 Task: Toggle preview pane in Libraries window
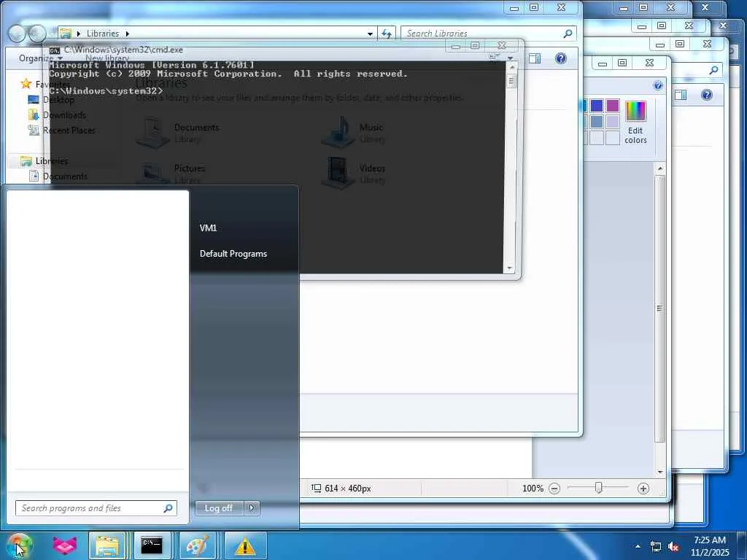click(x=535, y=58)
